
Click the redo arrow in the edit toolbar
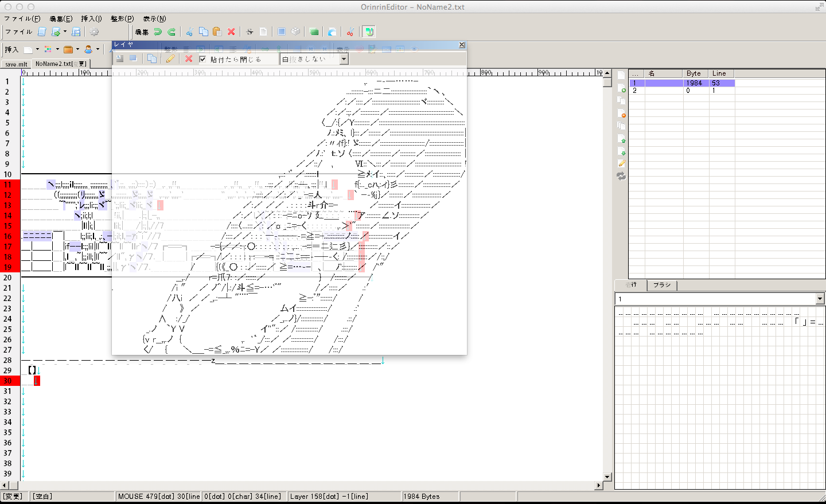[172, 32]
